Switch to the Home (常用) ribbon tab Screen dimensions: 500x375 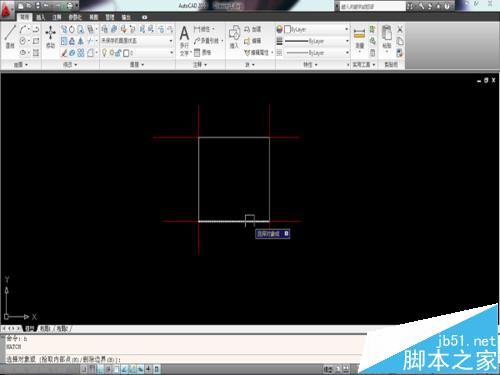[24, 17]
